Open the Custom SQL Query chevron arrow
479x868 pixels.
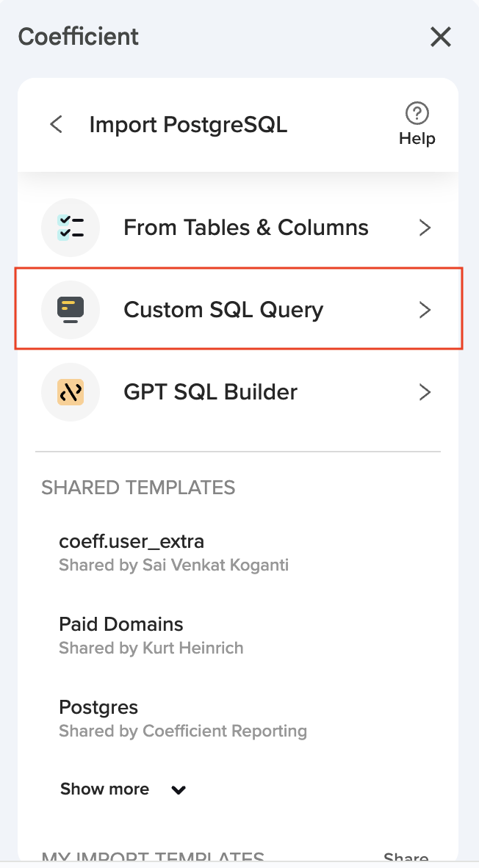(x=424, y=310)
